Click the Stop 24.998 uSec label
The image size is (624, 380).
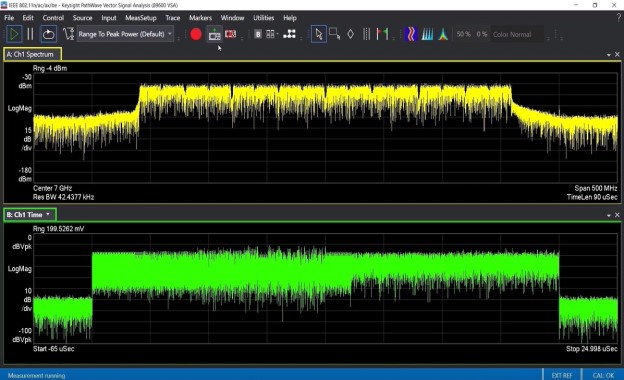click(591, 349)
